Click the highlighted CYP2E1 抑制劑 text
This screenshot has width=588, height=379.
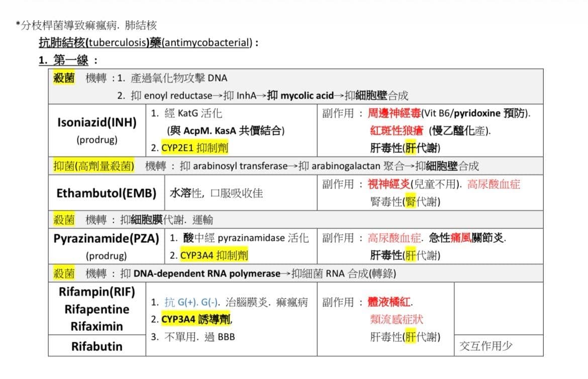(194, 148)
